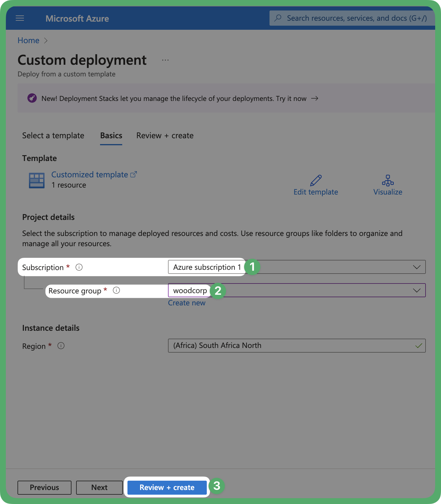
Task: Click the Microsoft Azure title
Action: pyautogui.click(x=77, y=19)
